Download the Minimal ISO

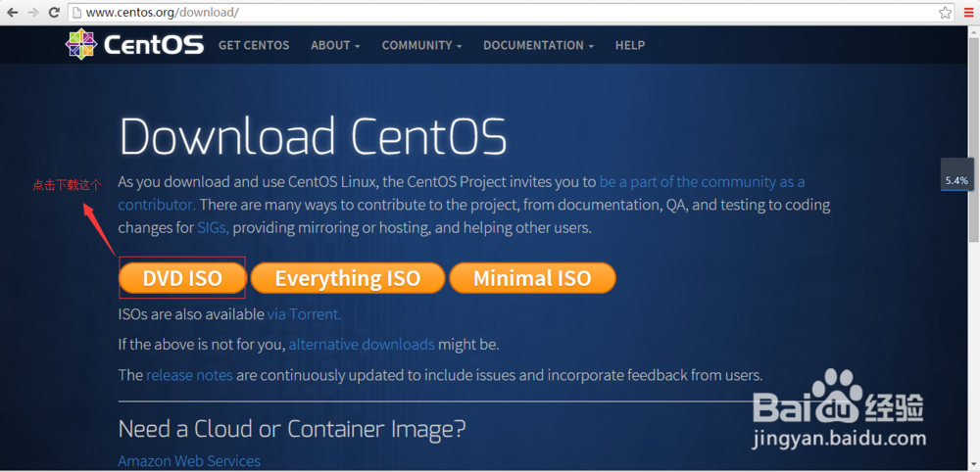(x=532, y=278)
